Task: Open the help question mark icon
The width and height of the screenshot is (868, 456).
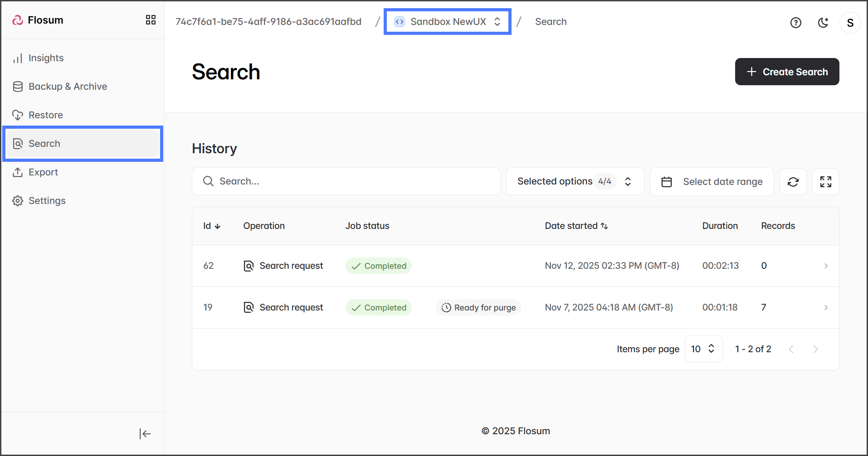Action: pos(795,23)
